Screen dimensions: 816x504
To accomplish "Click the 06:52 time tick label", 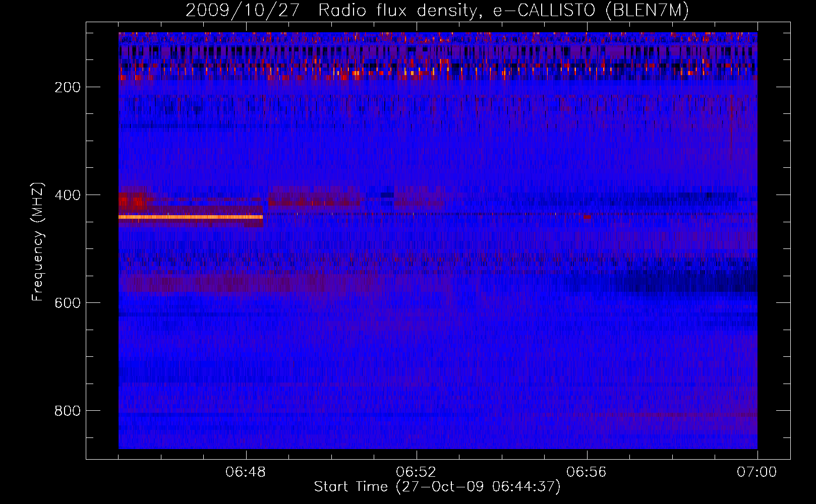I will pos(416,472).
